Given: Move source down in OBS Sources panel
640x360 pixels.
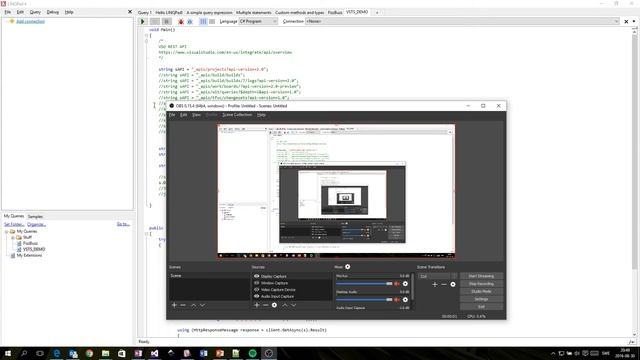Looking at the screenshot, I should (x=293, y=305).
